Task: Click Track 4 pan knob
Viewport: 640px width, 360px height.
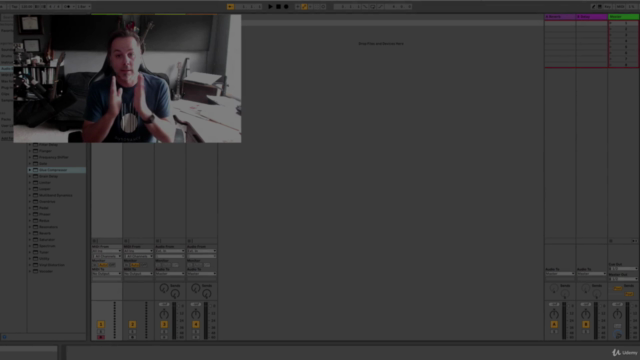Action: [196, 314]
